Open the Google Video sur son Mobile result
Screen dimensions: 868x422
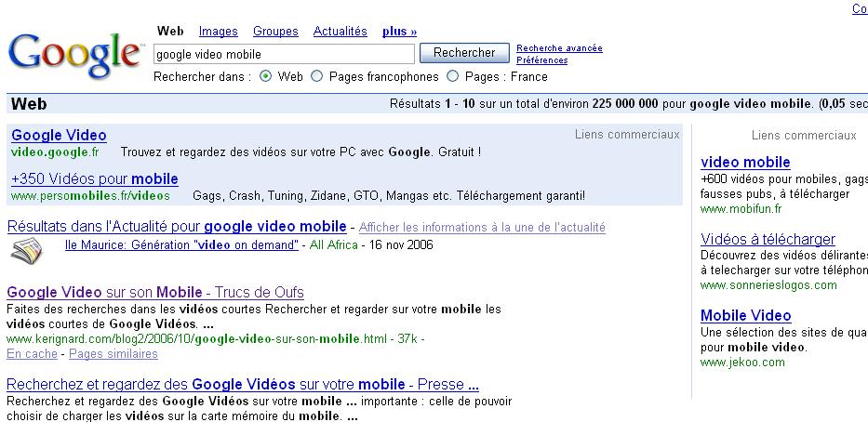tap(155, 292)
